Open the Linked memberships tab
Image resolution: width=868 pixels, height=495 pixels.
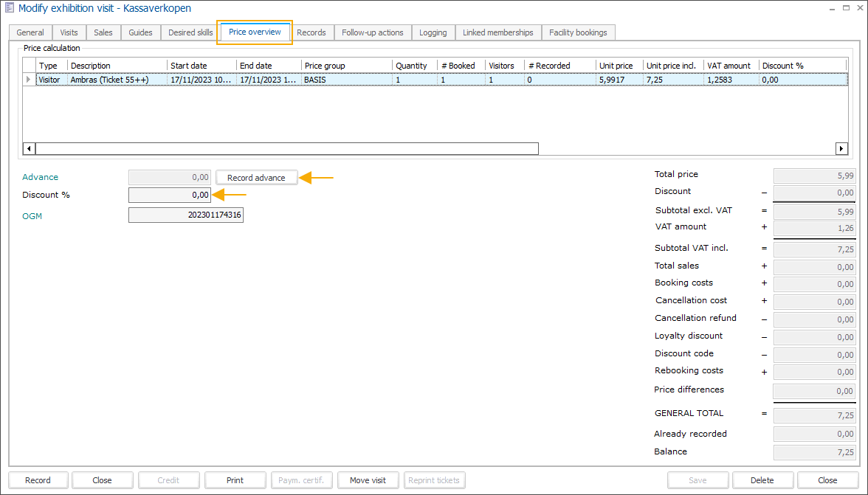point(497,32)
